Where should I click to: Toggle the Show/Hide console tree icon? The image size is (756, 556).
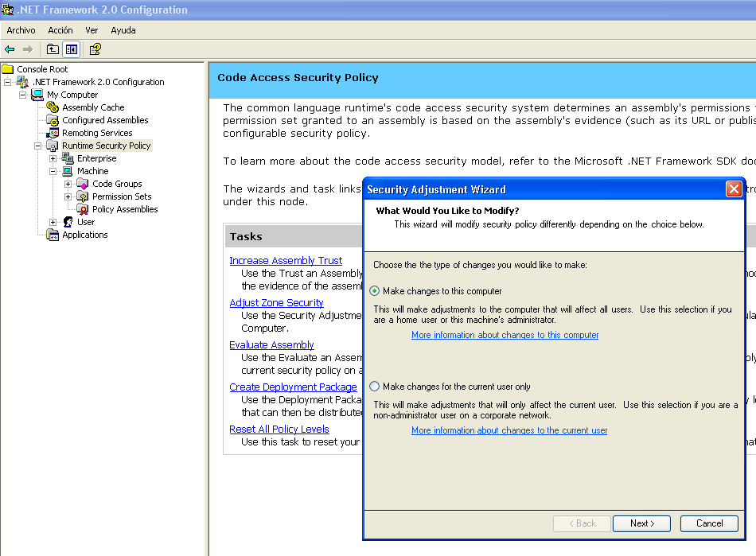click(72, 49)
